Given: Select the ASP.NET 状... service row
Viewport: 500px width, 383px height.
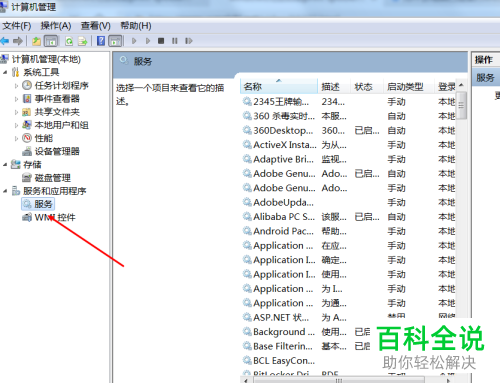Looking at the screenshot, I should click(348, 317).
